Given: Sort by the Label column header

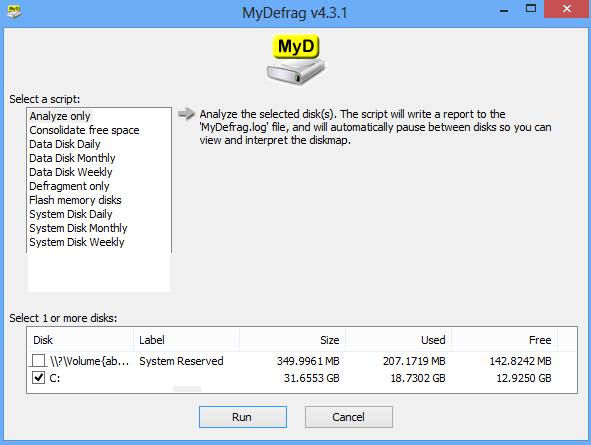Looking at the screenshot, I should (x=187, y=340).
